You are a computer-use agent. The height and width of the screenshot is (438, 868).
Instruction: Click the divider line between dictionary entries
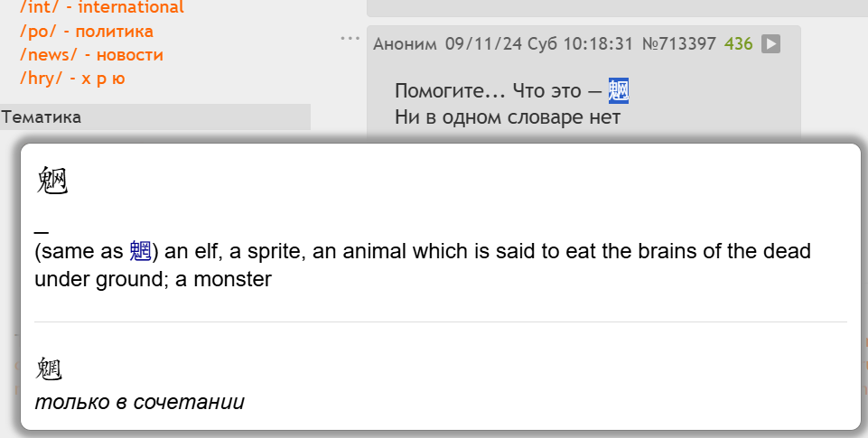click(x=441, y=322)
